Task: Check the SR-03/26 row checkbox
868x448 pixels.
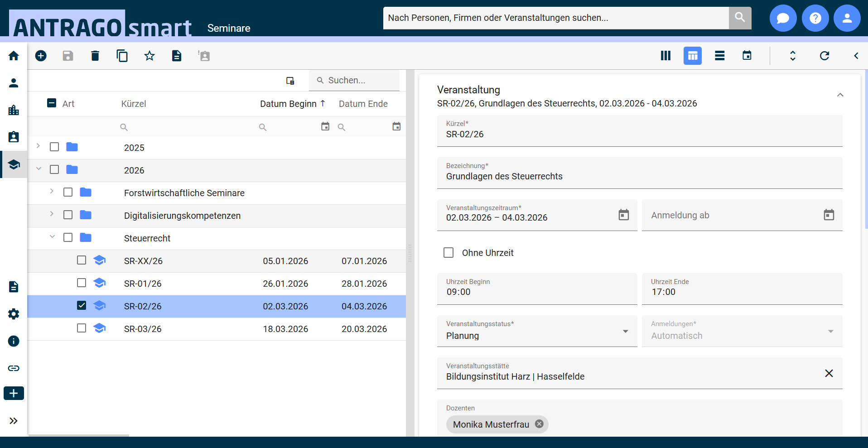Action: tap(82, 328)
